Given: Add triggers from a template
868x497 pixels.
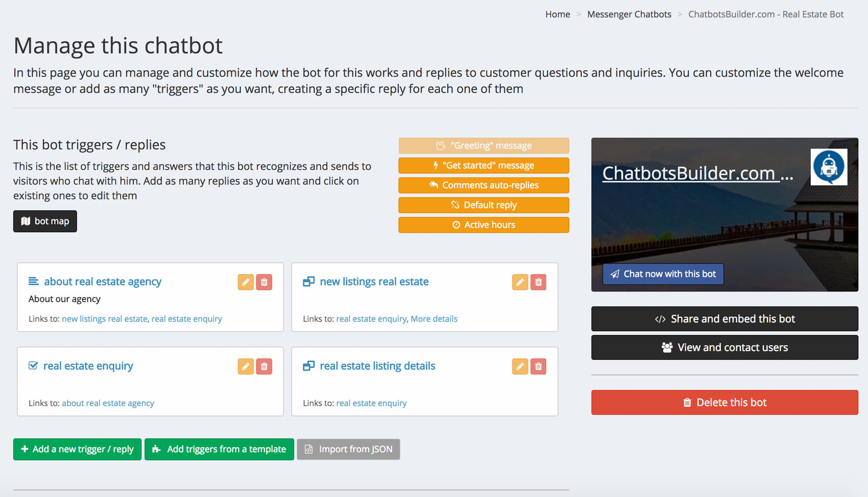Looking at the screenshot, I should [219, 449].
